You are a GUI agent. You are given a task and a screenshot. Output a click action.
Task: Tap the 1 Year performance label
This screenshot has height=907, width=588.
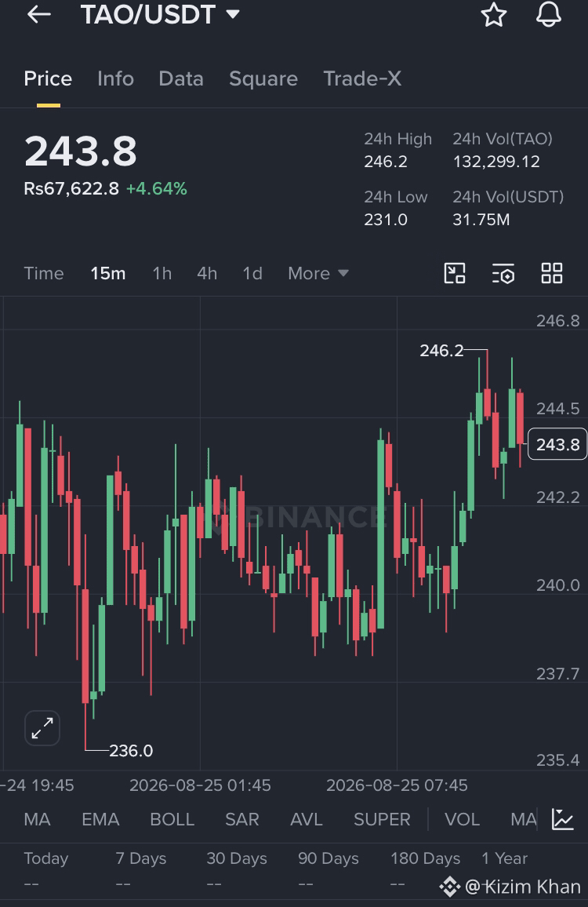(x=505, y=858)
